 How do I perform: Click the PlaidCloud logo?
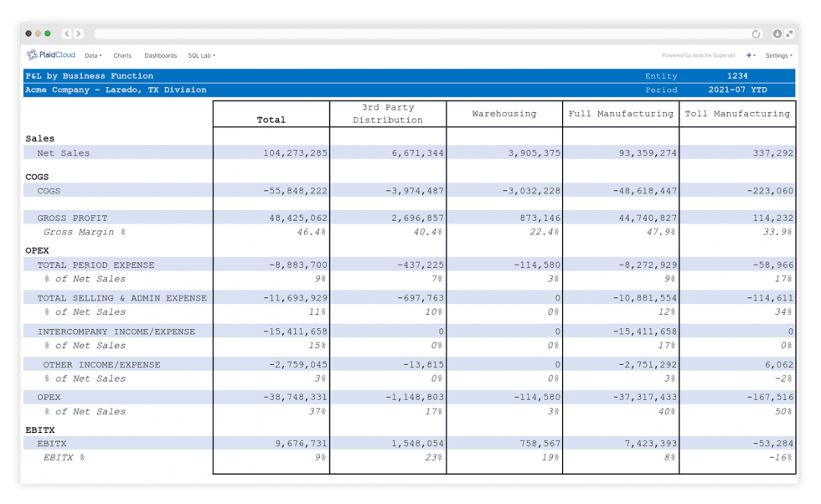[51, 55]
